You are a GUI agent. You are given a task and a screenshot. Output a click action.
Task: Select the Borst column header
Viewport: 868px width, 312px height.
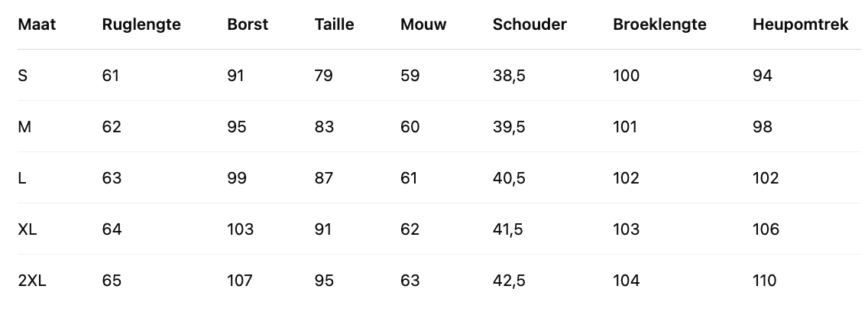(x=248, y=24)
